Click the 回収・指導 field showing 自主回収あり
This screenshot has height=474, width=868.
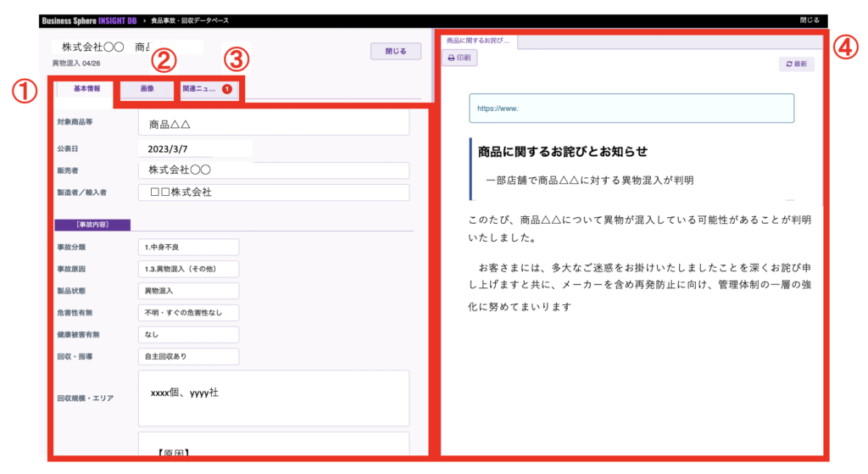187,356
